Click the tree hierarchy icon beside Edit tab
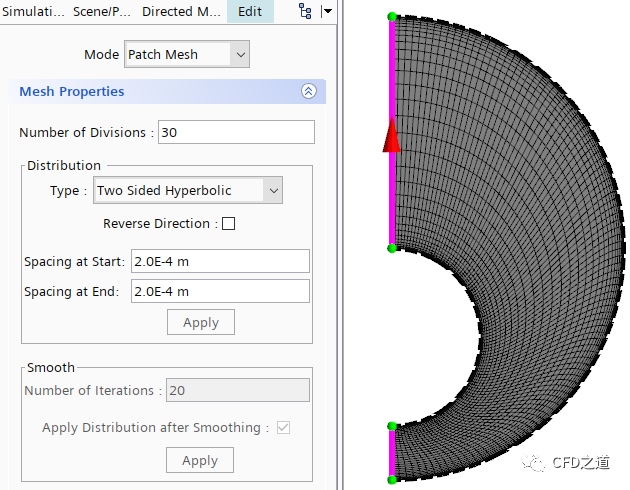630x490 pixels. tap(305, 11)
